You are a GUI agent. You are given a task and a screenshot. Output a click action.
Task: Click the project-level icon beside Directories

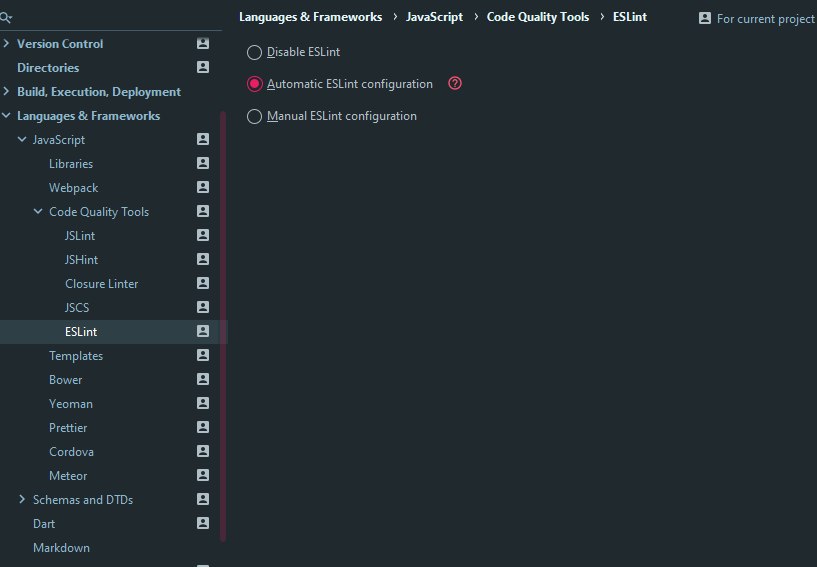click(203, 67)
